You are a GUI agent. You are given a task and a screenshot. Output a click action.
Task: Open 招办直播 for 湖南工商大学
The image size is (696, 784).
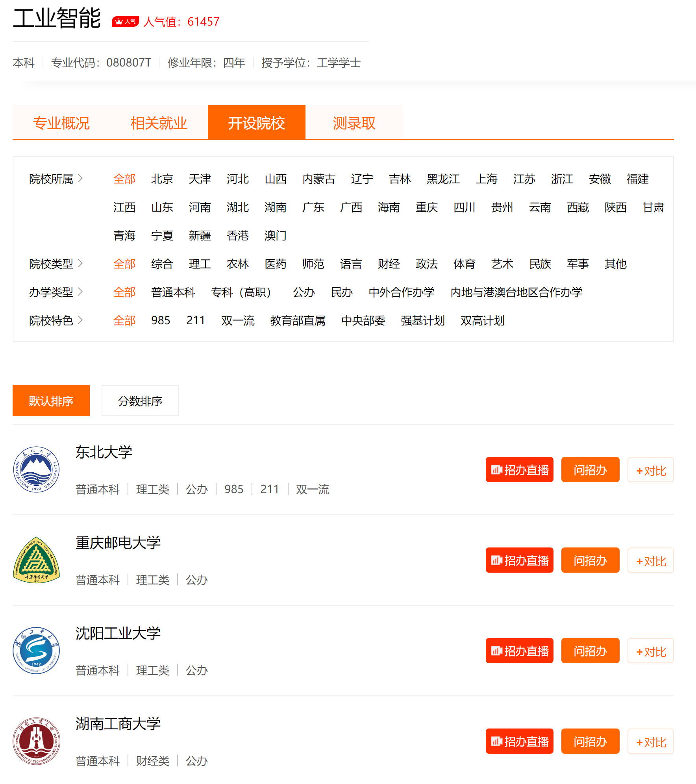click(x=520, y=741)
